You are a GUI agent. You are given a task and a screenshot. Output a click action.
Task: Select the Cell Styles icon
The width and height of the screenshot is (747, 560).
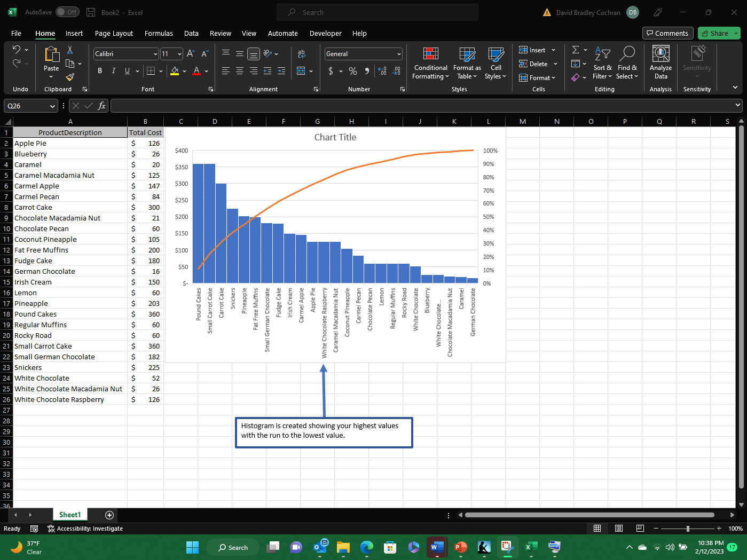point(495,63)
